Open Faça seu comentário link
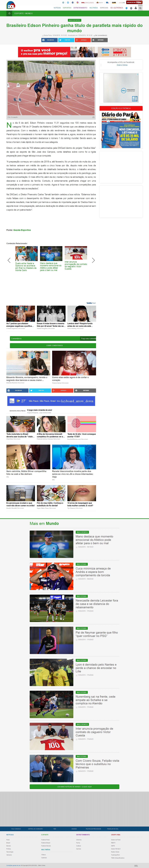Viewport: 149px width, 868px height. (x=88, y=338)
